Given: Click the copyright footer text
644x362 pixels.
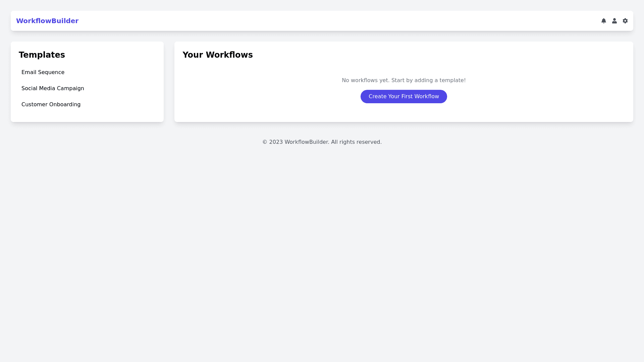Looking at the screenshot, I should (x=322, y=142).
